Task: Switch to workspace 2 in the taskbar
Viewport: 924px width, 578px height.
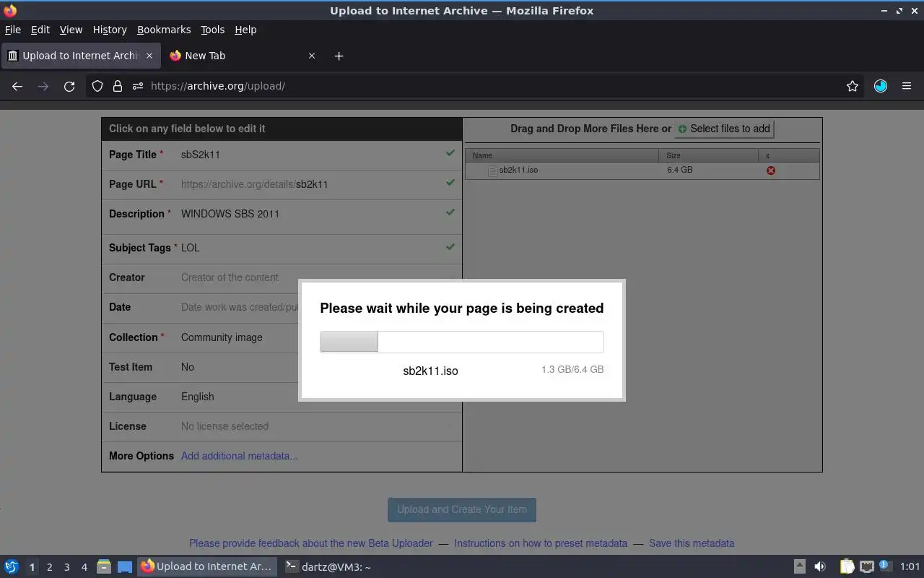Action: coord(49,567)
